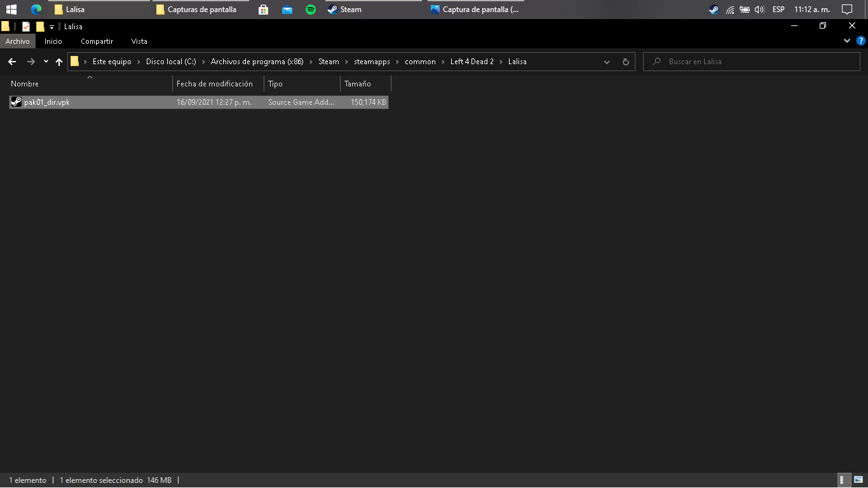Go up one folder level
The image size is (868, 488).
coord(59,62)
